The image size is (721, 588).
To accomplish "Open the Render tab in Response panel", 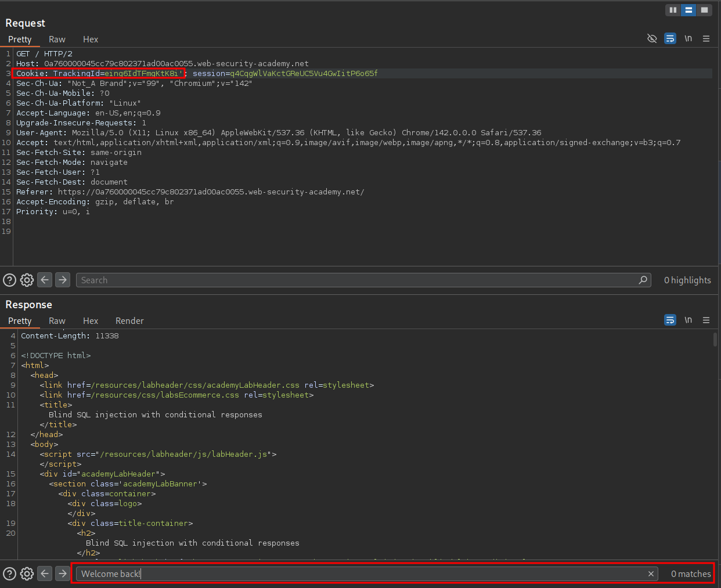I will 129,321.
